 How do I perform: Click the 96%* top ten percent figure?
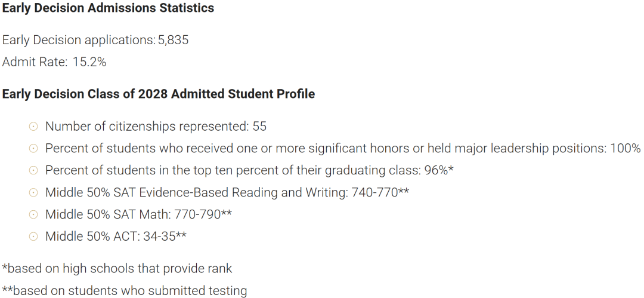[x=439, y=170]
